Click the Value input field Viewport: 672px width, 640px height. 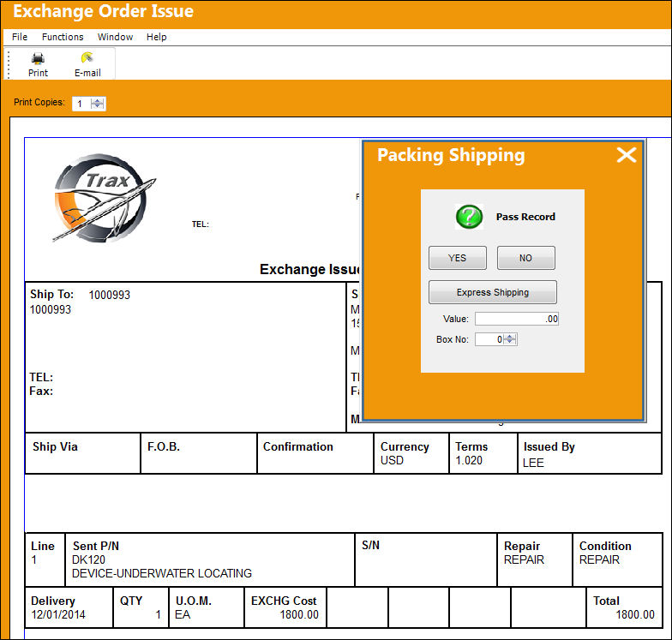[516, 319]
